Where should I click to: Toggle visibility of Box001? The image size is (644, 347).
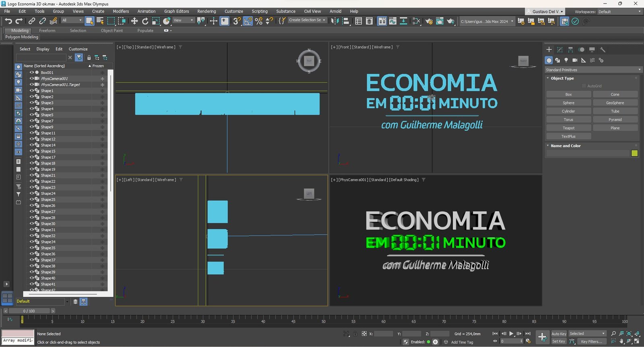(32, 73)
